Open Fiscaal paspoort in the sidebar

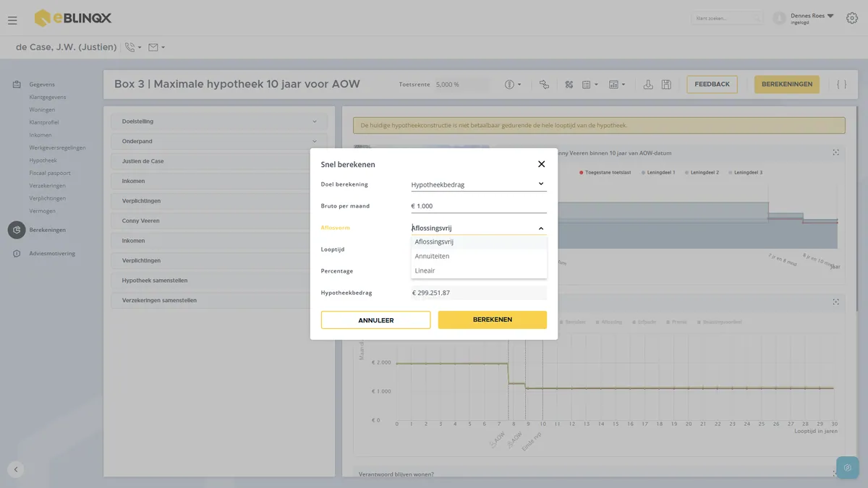pos(50,174)
